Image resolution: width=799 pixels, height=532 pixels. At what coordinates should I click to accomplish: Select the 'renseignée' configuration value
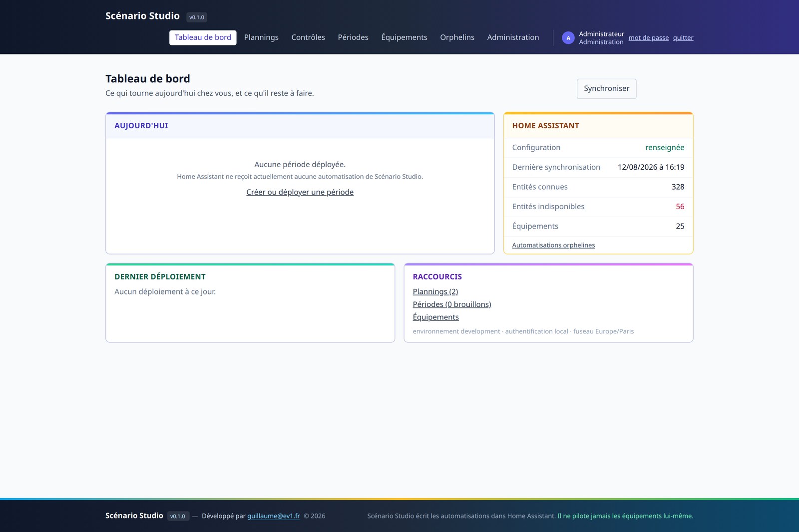point(665,148)
